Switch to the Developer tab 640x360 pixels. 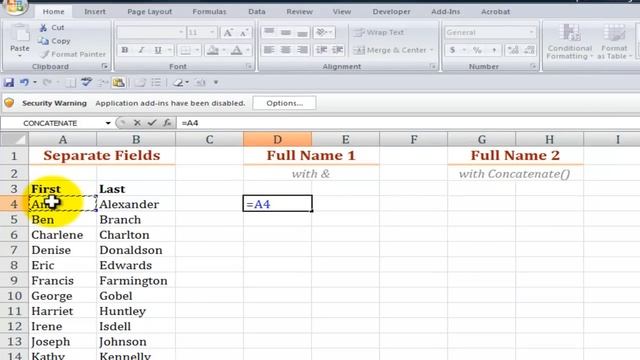[391, 12]
